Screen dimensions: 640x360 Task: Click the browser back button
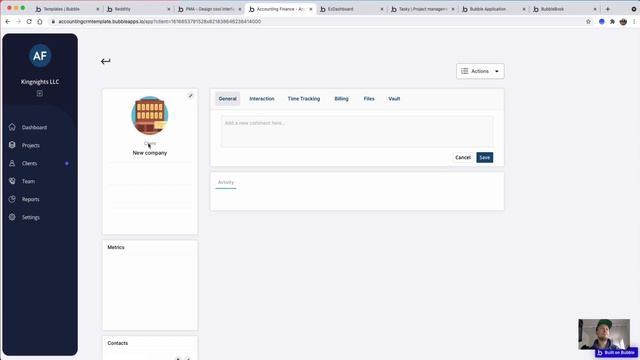point(8,22)
